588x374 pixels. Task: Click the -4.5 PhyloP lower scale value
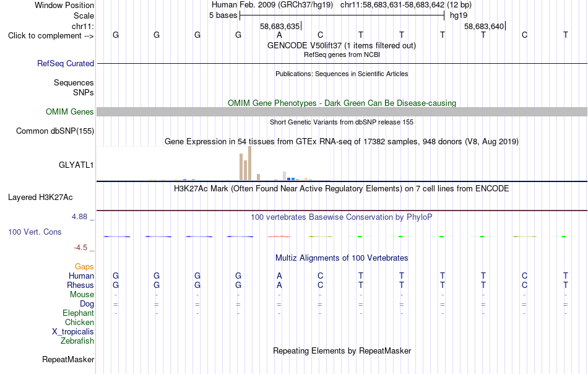80,248
